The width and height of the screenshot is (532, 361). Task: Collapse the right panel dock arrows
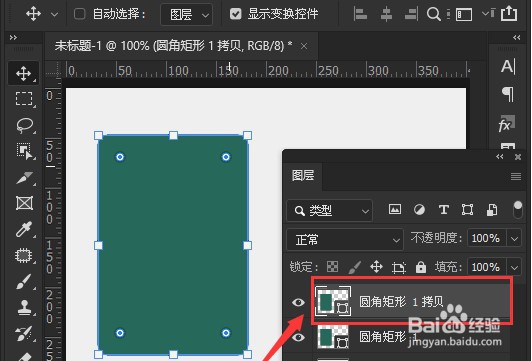coord(516,37)
